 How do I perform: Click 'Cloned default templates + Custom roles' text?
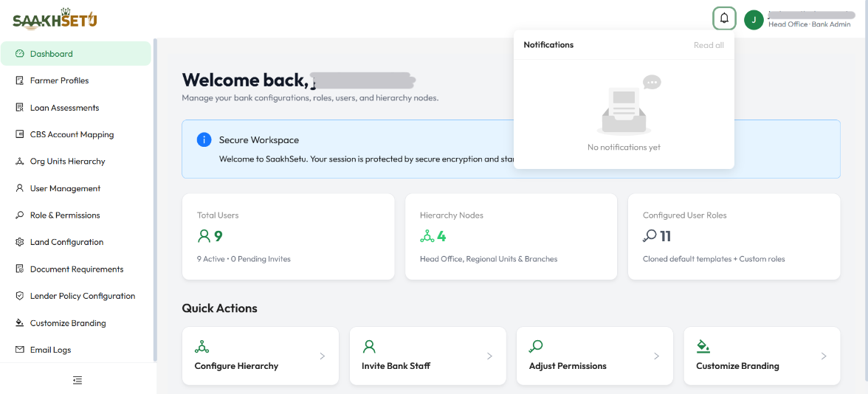714,258
